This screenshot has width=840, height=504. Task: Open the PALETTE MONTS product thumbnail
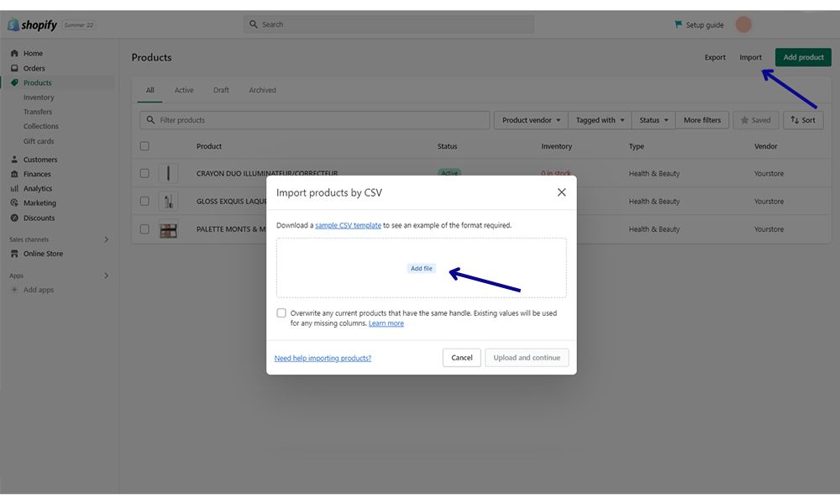click(x=168, y=230)
